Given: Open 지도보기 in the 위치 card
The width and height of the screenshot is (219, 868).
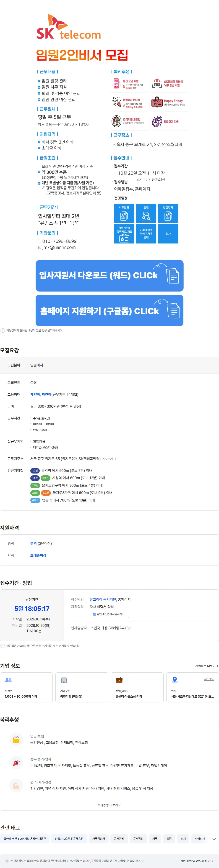Looking at the screenshot, I should click(x=209, y=679).
